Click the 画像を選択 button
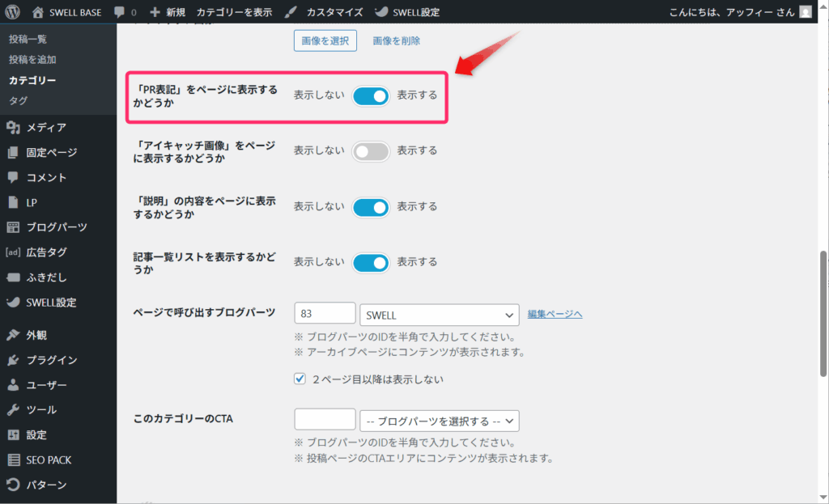Screen dimensions: 829x504 [325, 40]
